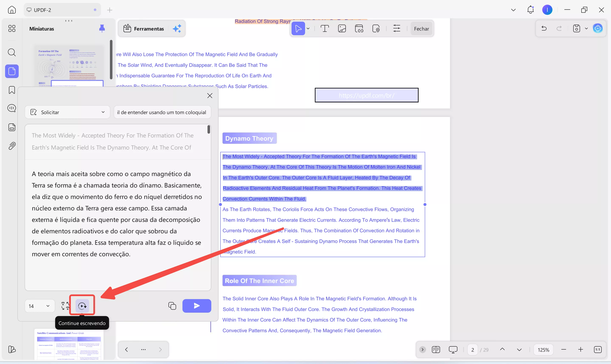This screenshot has height=364, width=611.
Task: Click the Continue escrevendo icon
Action: click(x=82, y=306)
